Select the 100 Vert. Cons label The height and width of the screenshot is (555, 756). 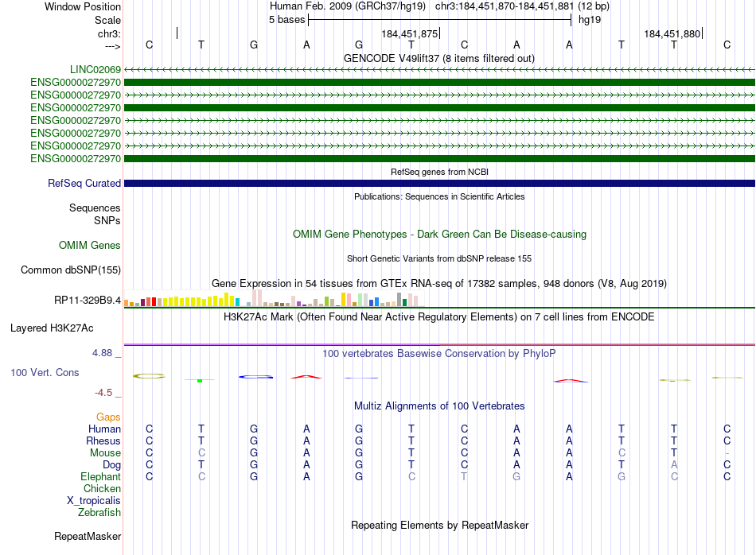45,372
